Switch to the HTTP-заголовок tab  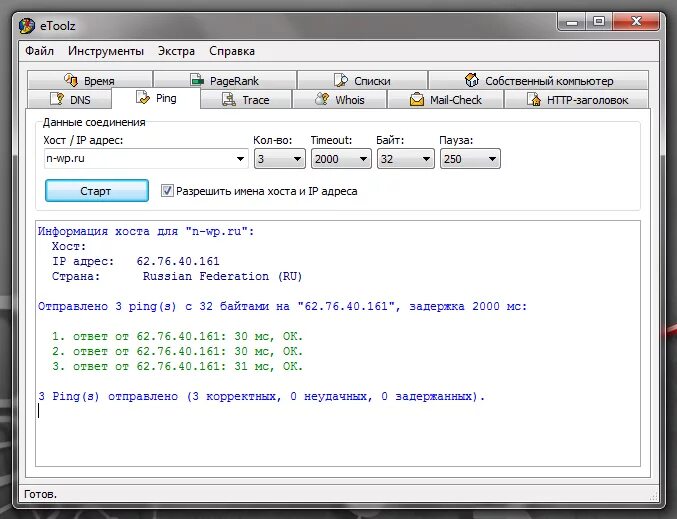tap(577, 99)
